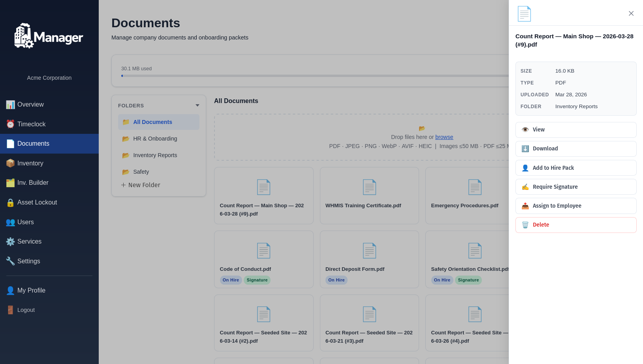Screen dimensions: 643x364
Task: Collapse the Folders panel arrow
Action: 197,106
